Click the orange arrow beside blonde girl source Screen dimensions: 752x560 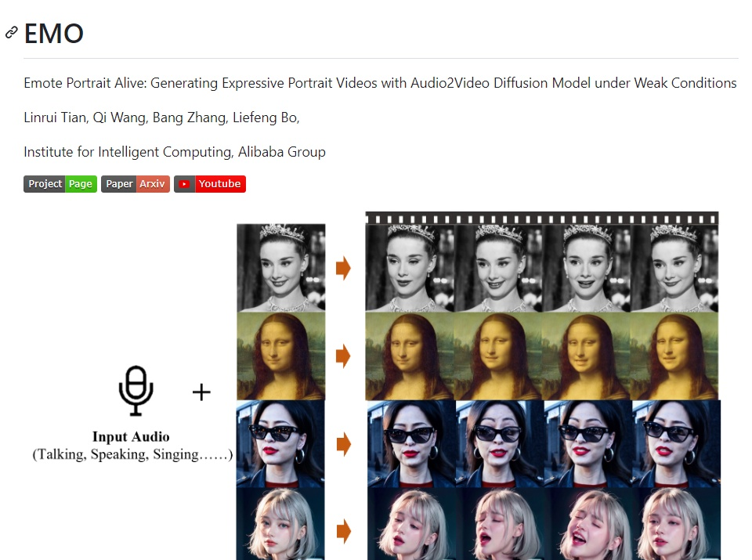click(343, 531)
